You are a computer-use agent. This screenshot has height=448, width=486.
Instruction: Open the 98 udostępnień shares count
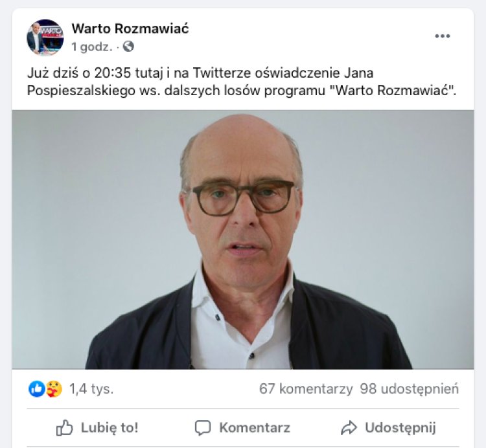pos(410,388)
